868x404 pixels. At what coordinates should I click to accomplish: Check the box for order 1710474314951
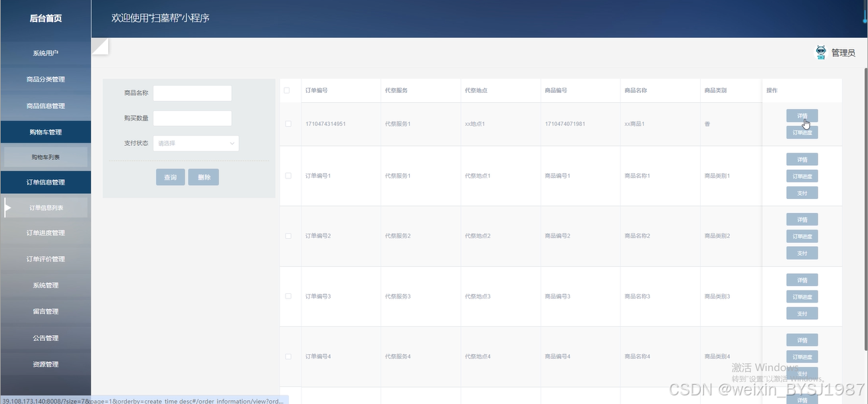[x=288, y=124]
